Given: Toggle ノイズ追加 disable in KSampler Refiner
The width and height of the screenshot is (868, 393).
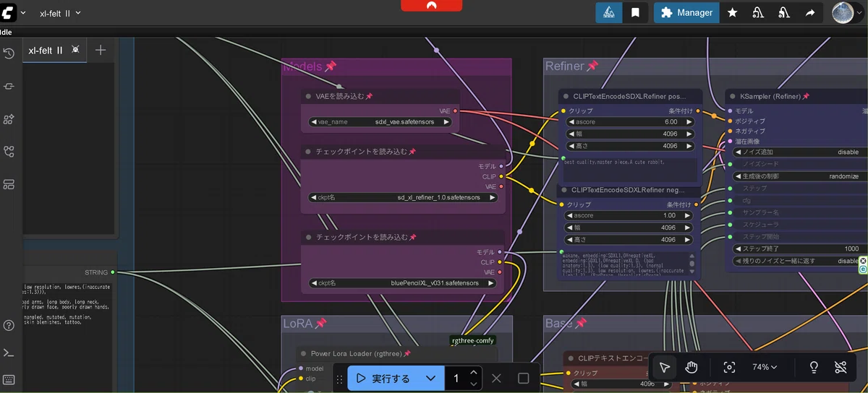Looking at the screenshot, I should (x=799, y=152).
